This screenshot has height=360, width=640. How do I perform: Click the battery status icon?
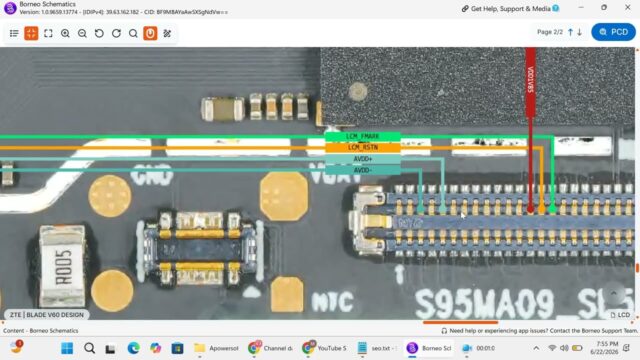coord(577,348)
